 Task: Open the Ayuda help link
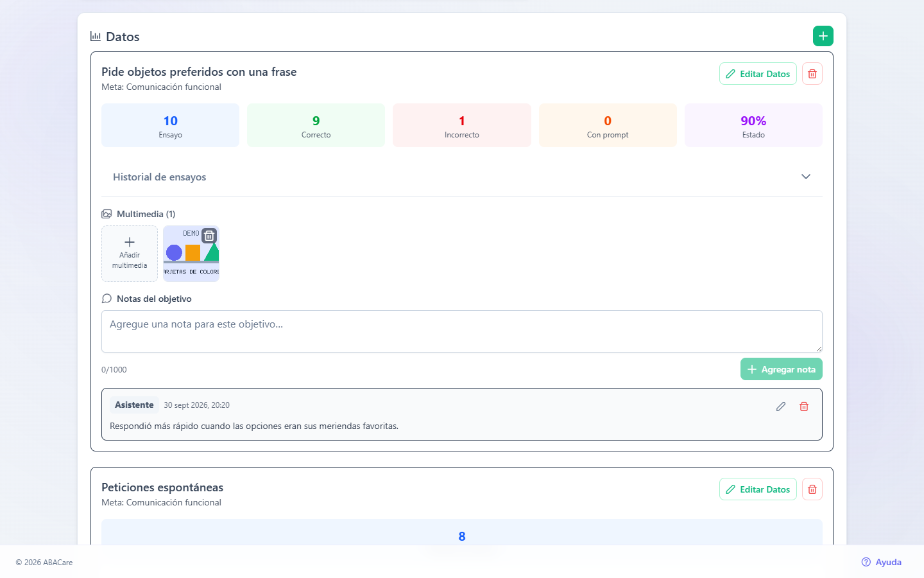pos(882,562)
